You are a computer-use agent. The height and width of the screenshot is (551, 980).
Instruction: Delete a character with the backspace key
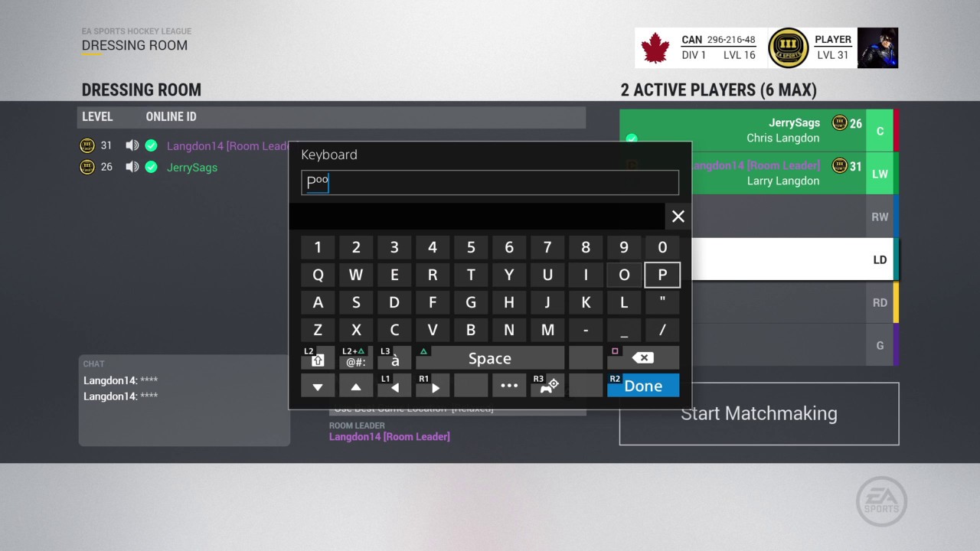(x=643, y=358)
